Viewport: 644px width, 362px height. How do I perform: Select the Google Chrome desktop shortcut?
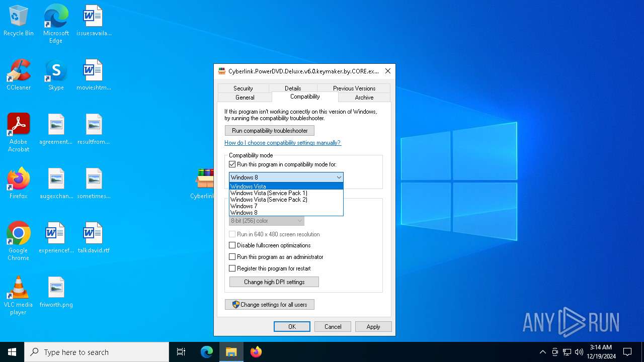tap(19, 241)
